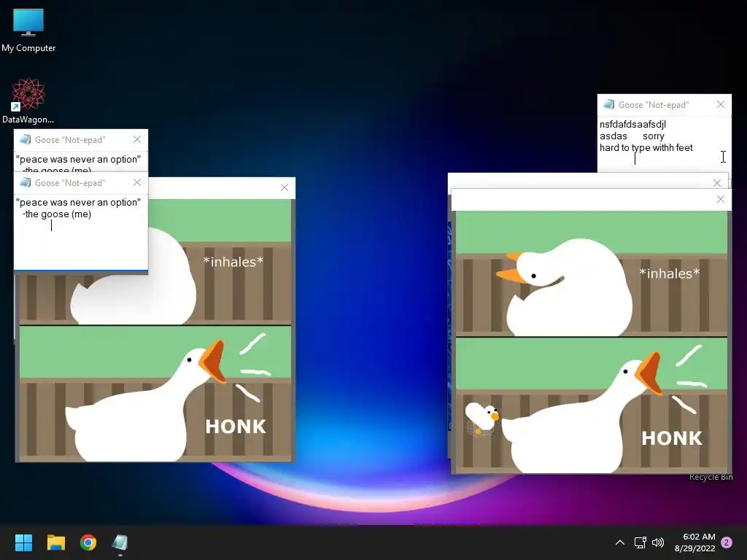Viewport: 747px width, 560px height.
Task: Click the 'hard to type withh feet' line
Action: pyautogui.click(x=646, y=147)
